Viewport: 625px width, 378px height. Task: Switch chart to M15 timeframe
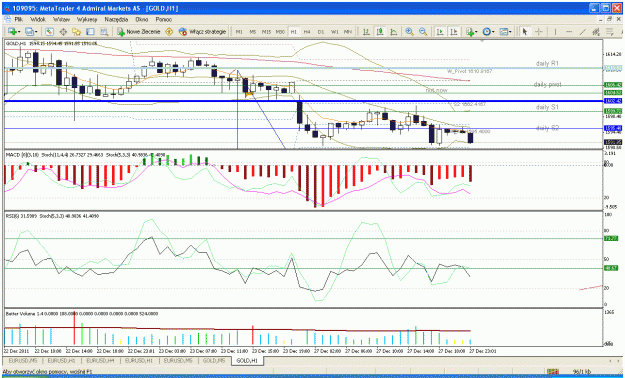[266, 32]
